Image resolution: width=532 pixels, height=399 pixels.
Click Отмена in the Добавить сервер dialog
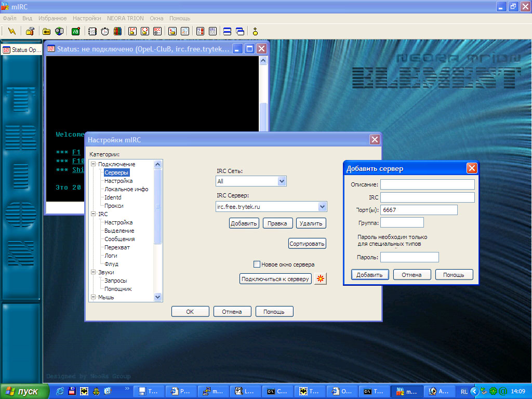coord(411,275)
